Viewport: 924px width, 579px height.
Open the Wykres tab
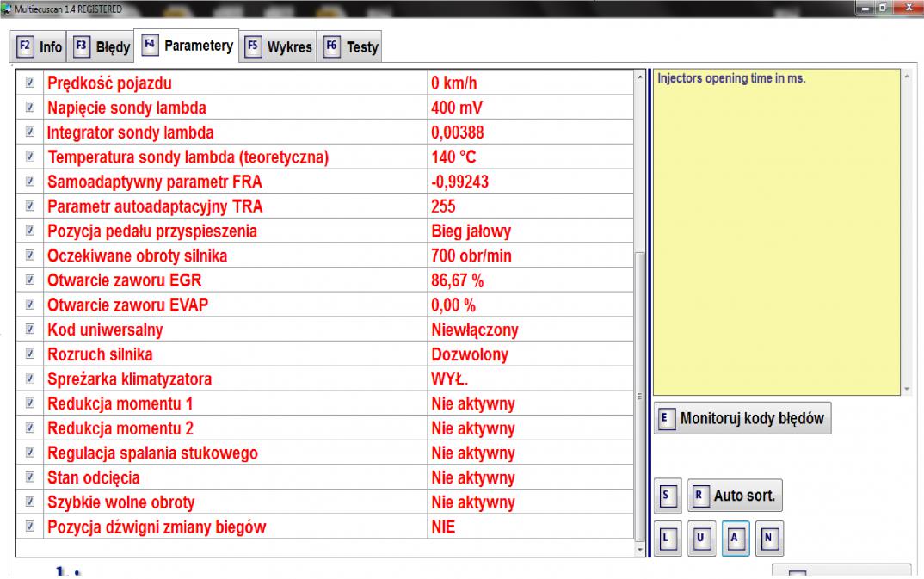pyautogui.click(x=279, y=47)
